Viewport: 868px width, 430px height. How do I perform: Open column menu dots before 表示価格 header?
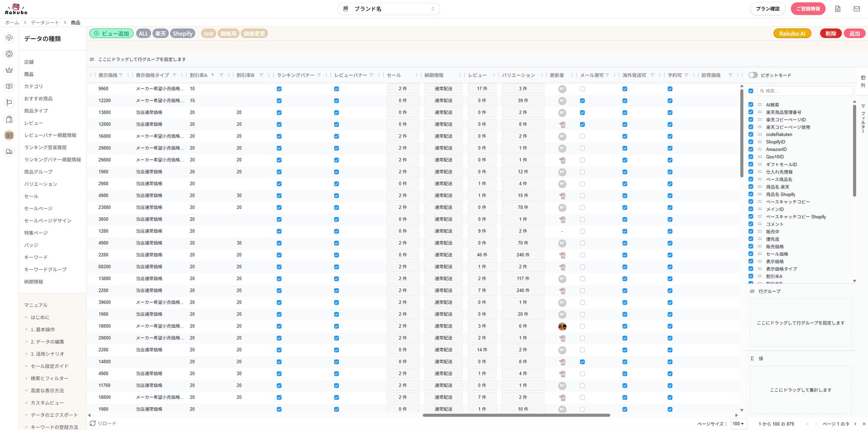[x=91, y=75]
